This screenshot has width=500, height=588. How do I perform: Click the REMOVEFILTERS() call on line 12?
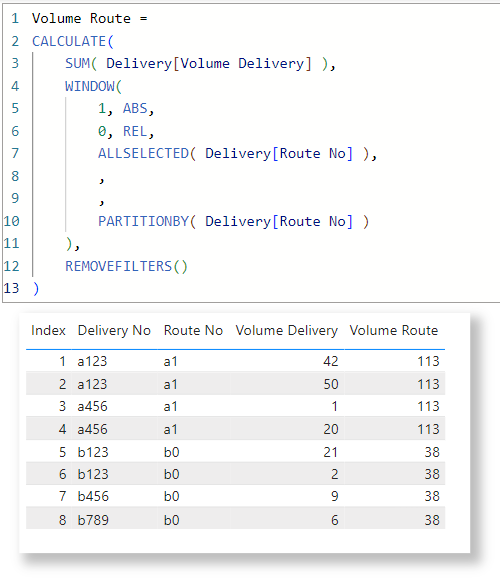[126, 266]
